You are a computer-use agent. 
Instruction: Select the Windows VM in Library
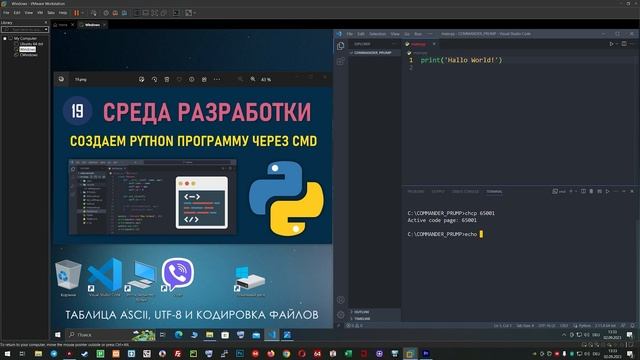[x=27, y=49]
